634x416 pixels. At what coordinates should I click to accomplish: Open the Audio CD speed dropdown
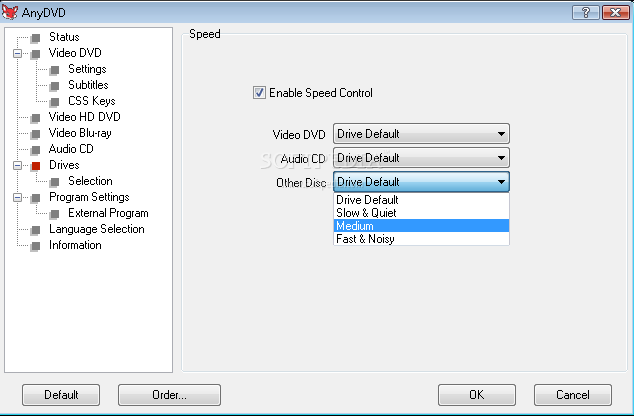coord(421,158)
